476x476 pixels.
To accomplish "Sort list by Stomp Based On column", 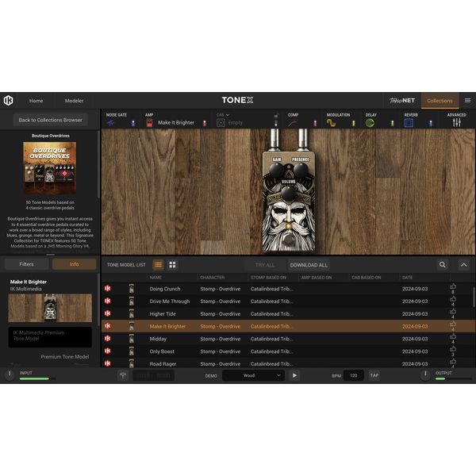I will (x=268, y=278).
